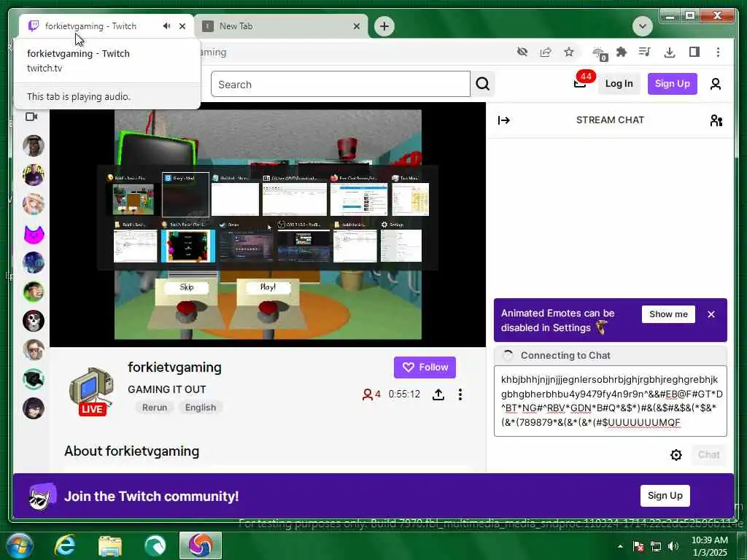Select the Rerun tag
The height and width of the screenshot is (560, 747).
tap(155, 408)
